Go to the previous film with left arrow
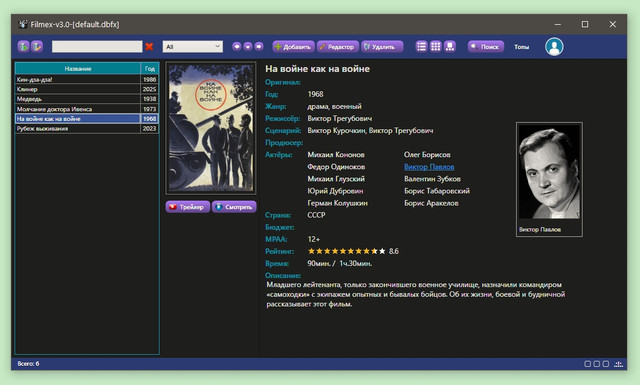The image size is (640, 385). tap(237, 47)
